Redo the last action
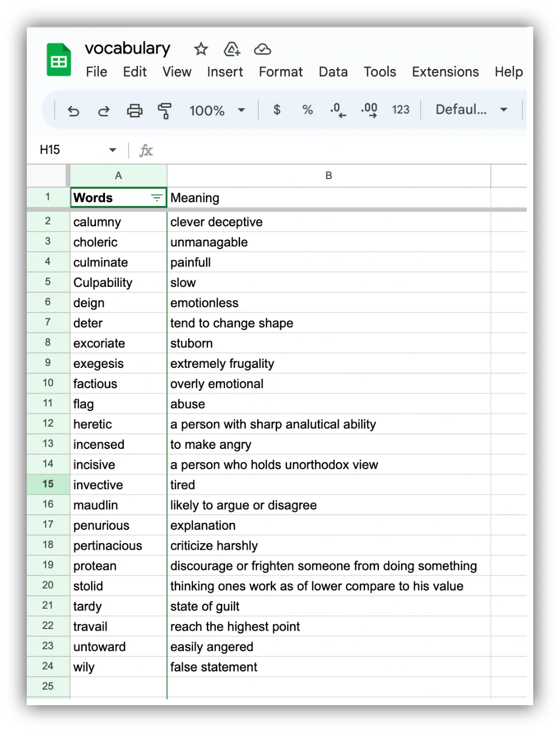 104,110
